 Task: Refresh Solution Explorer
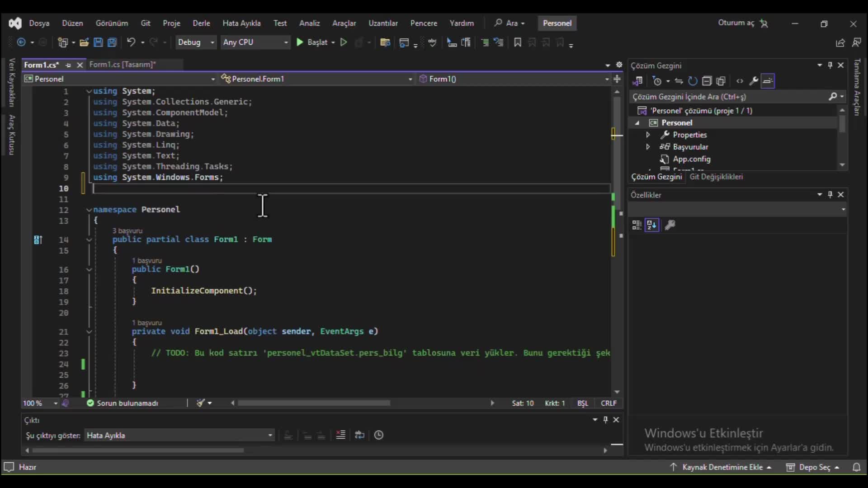(693, 81)
